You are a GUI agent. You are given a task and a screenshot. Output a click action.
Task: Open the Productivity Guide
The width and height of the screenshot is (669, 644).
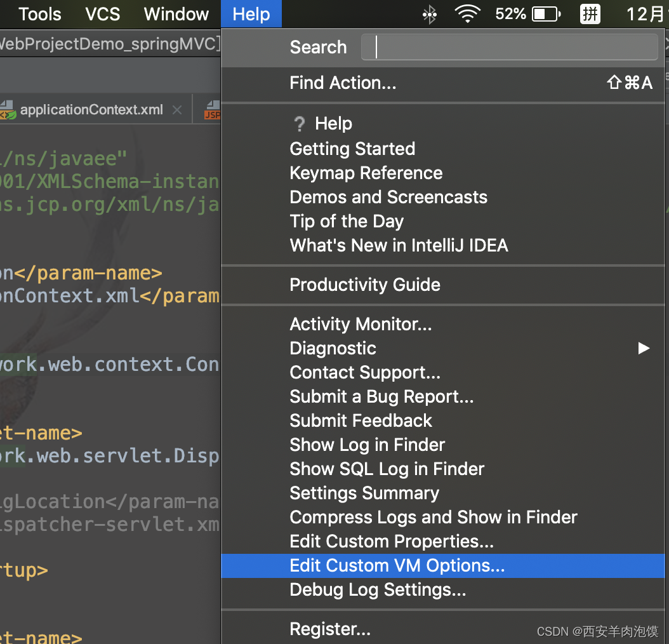(x=443, y=285)
